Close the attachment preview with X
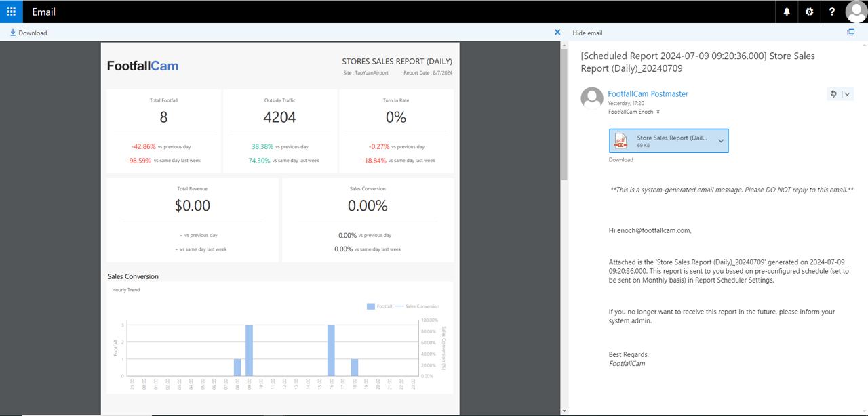Image resolution: width=868 pixels, height=416 pixels. coord(557,33)
